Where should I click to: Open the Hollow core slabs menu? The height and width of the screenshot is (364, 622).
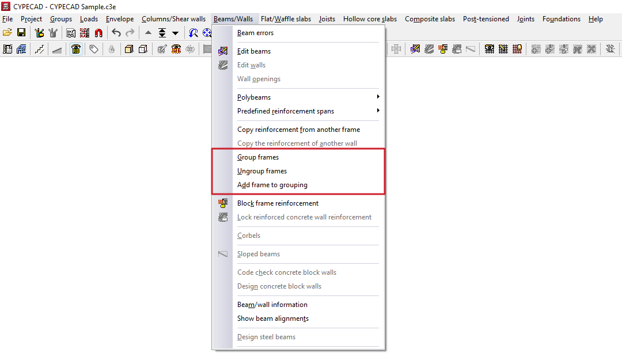click(x=370, y=19)
